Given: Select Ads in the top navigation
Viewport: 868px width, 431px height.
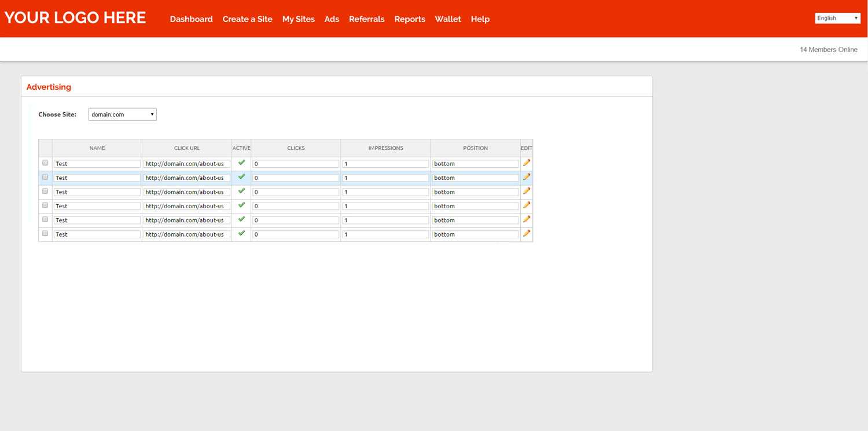Looking at the screenshot, I should click(332, 19).
